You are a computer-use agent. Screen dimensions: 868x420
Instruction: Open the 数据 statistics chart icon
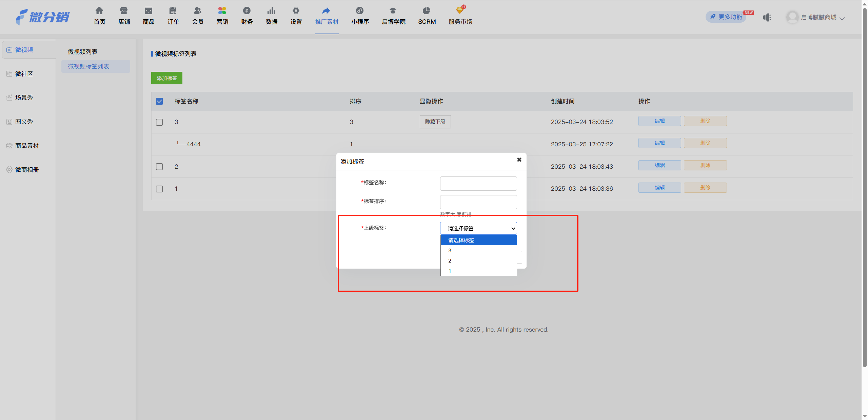[271, 11]
